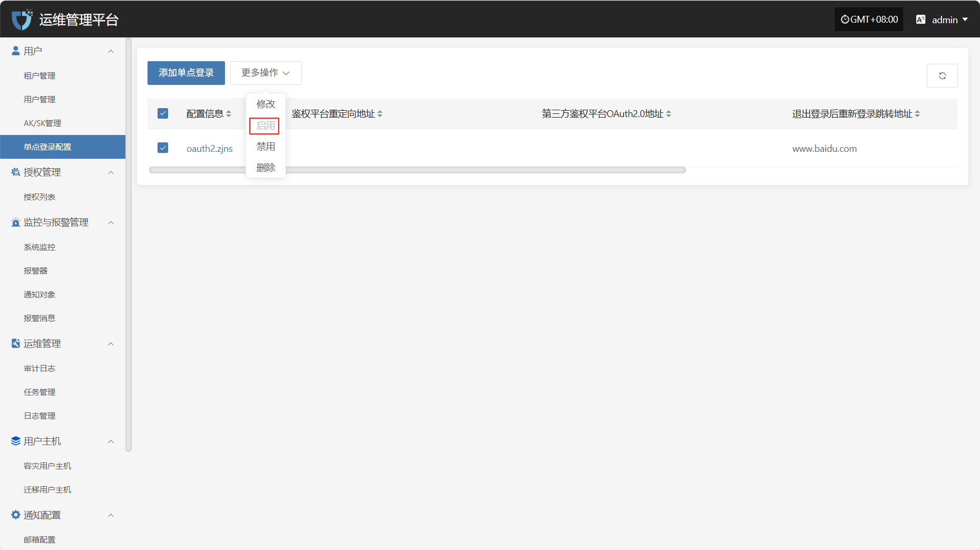Image resolution: width=980 pixels, height=550 pixels.
Task: Click the table horizontal scrollbar
Action: click(x=417, y=170)
